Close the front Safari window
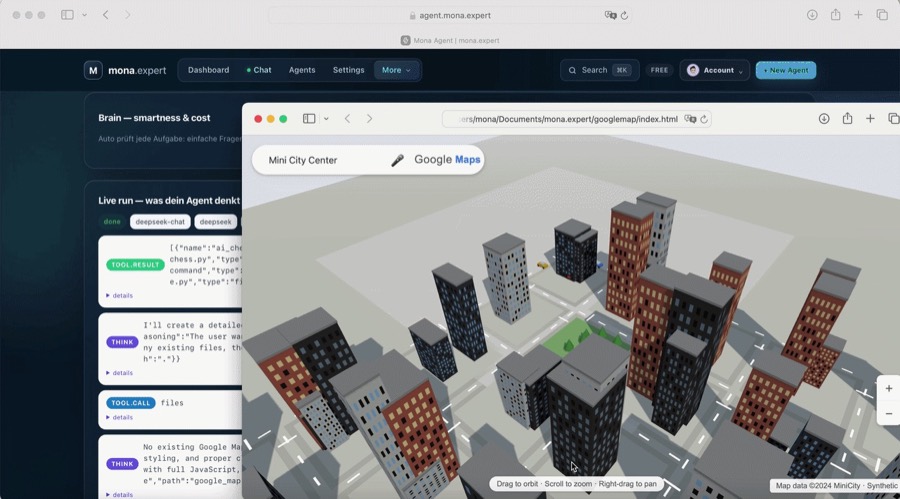Screen dimensions: 900x499 258,119
